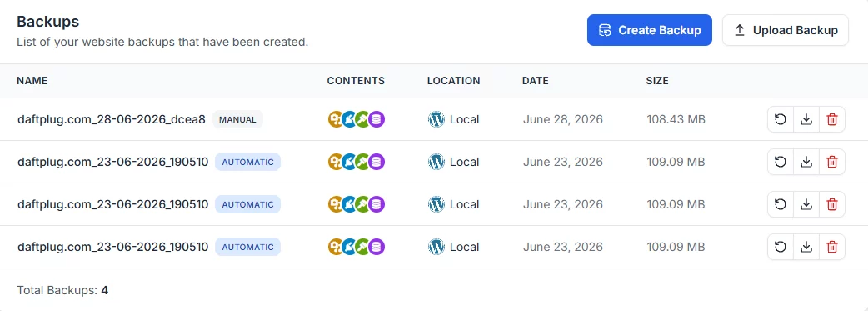Download the second automatic 190510 backup
Screen dimensions: 868x311
click(806, 204)
